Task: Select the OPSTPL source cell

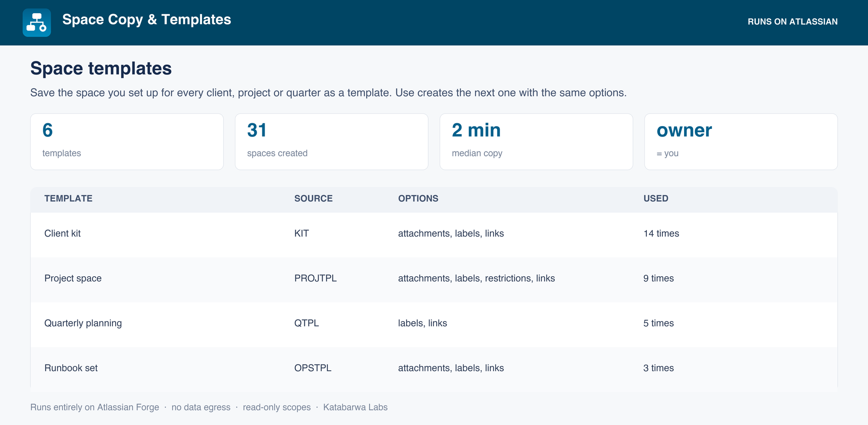Action: tap(313, 368)
